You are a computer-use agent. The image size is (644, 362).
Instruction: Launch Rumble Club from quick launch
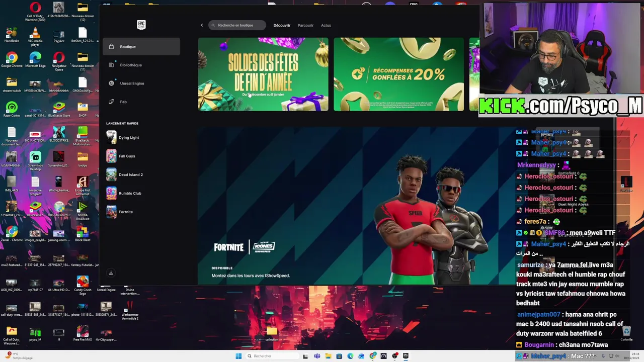[x=141, y=193]
